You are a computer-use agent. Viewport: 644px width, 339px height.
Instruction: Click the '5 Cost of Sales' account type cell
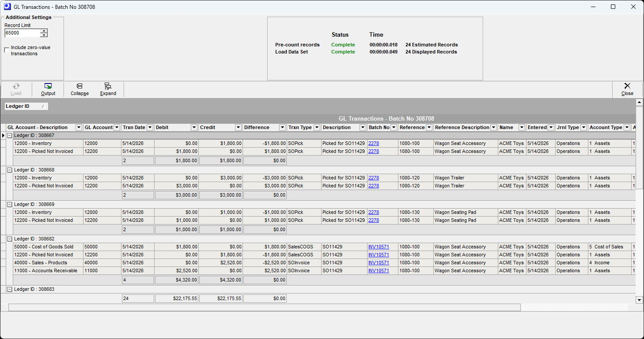(x=610, y=247)
